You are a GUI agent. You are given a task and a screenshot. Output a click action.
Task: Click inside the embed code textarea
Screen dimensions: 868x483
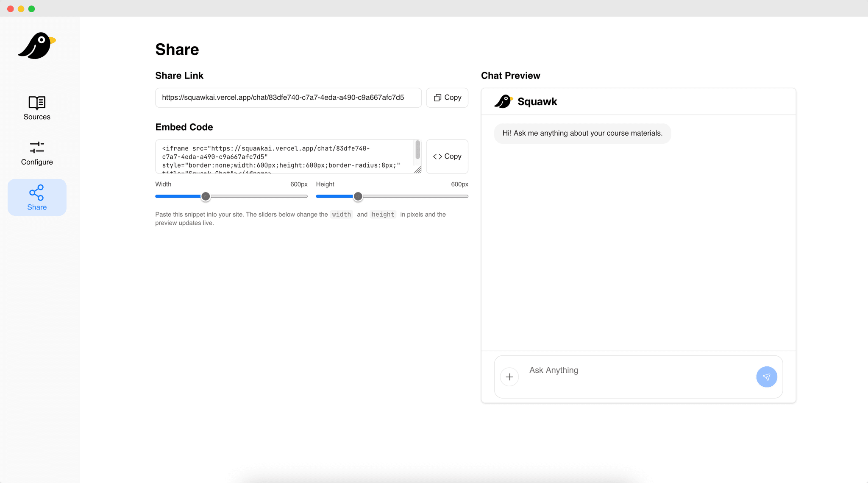pyautogui.click(x=284, y=157)
